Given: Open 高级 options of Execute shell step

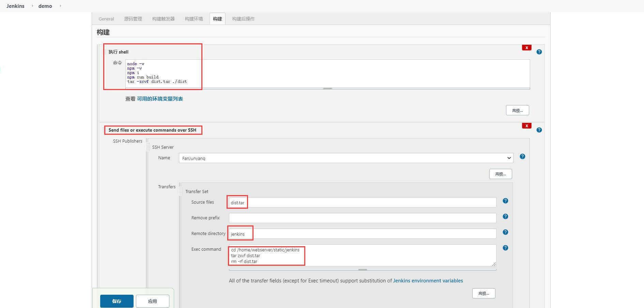Looking at the screenshot, I should (517, 110).
